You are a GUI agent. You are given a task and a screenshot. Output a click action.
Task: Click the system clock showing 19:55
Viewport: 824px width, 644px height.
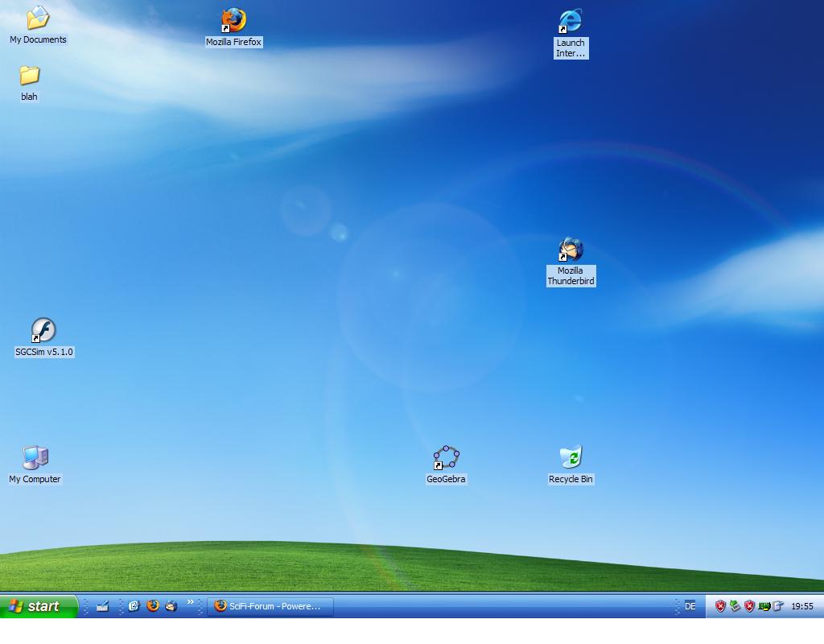point(801,606)
